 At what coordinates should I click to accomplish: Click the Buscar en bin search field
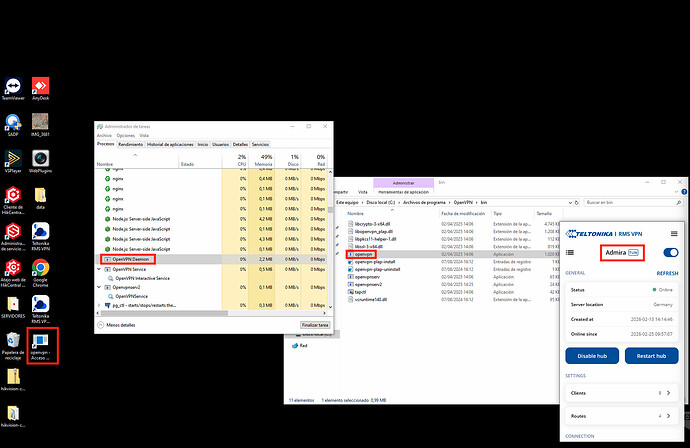[x=605, y=201]
